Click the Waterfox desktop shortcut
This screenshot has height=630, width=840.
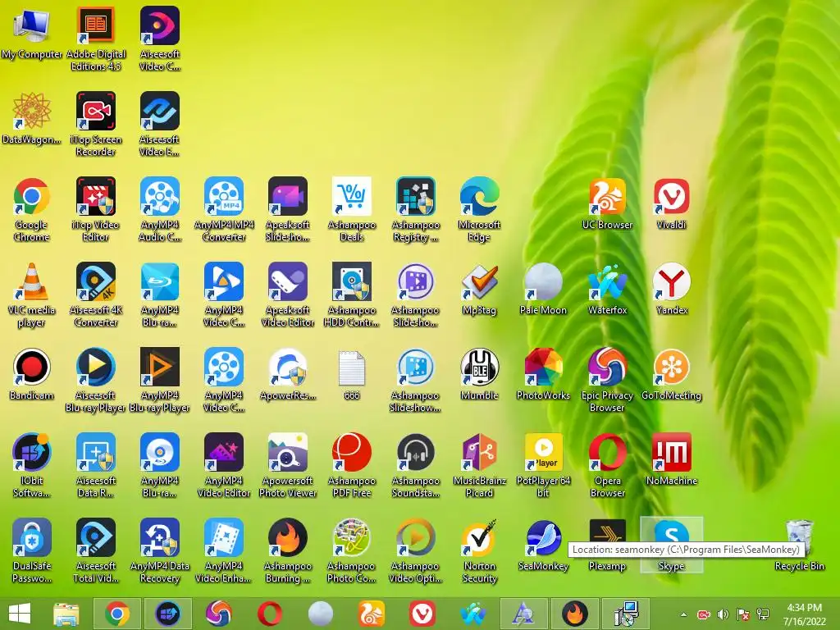click(608, 290)
